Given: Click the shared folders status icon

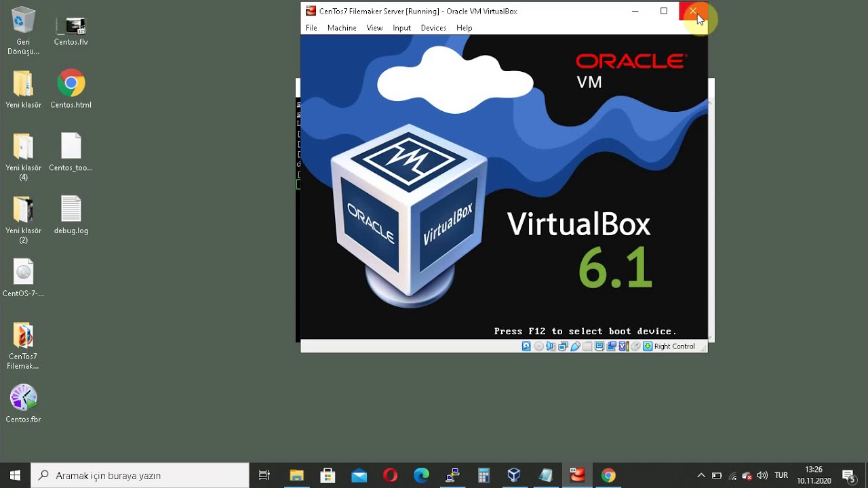Looking at the screenshot, I should point(587,346).
